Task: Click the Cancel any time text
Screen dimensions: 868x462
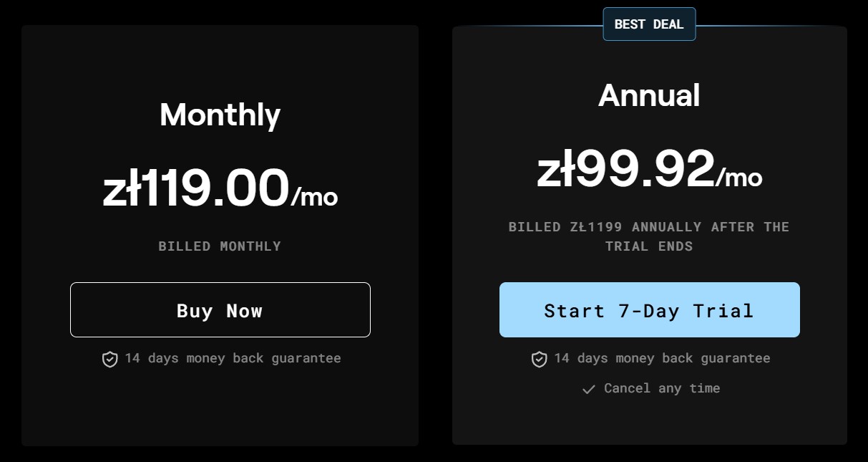Action: [662, 388]
